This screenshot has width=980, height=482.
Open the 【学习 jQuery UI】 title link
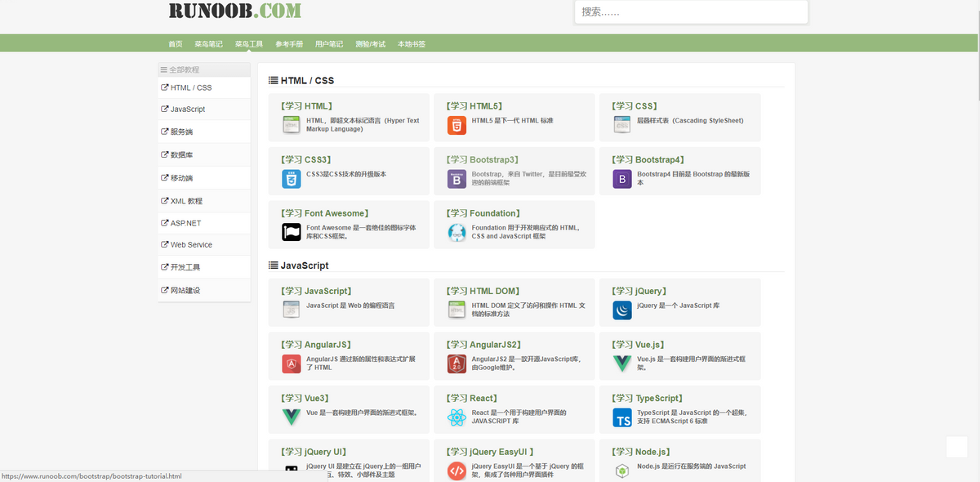tap(314, 452)
